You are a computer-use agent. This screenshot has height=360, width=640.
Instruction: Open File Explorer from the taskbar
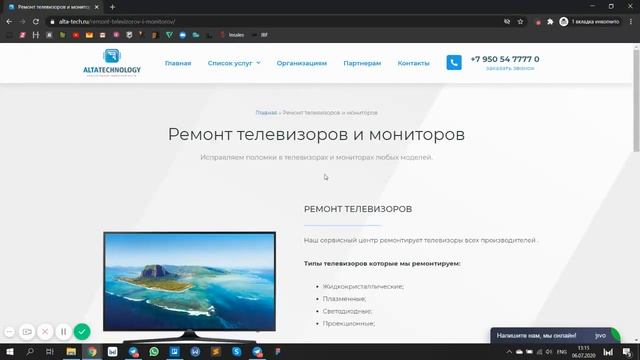click(71, 352)
